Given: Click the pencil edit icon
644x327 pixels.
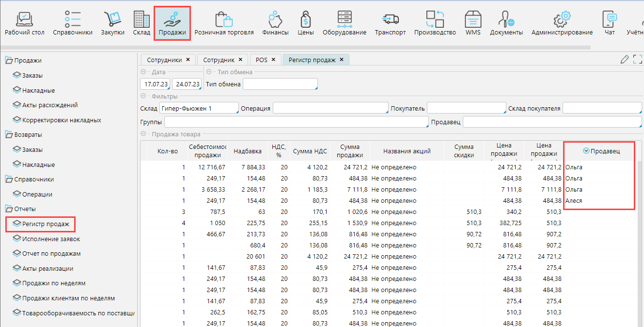Looking at the screenshot, I should tap(625, 60).
